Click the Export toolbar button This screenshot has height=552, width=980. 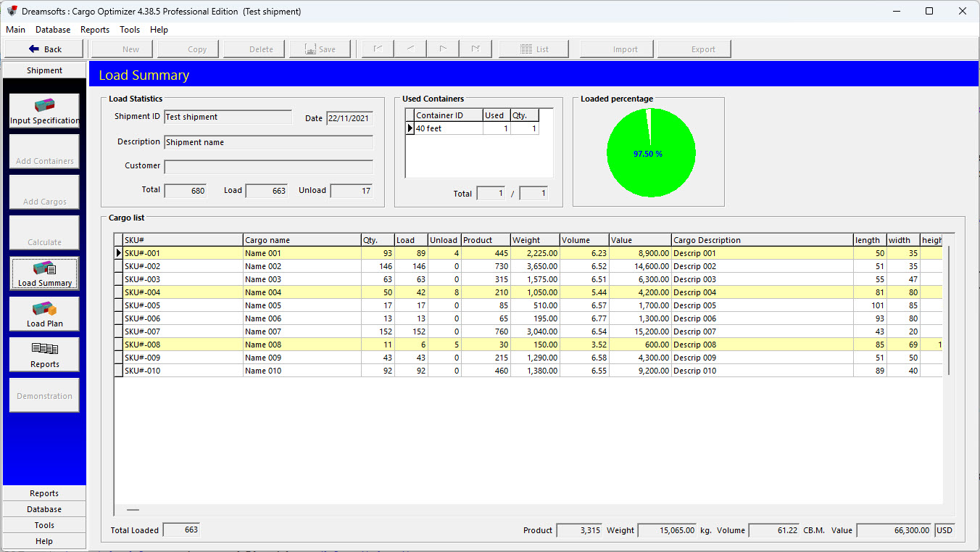point(694,49)
